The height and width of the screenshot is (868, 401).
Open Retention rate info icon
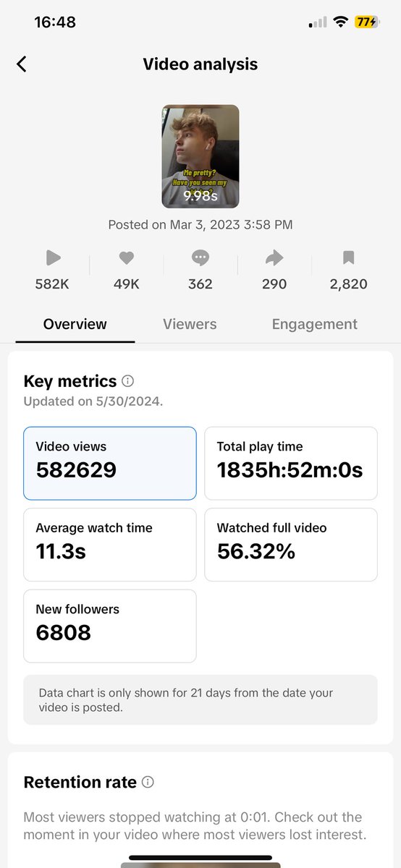pyautogui.click(x=148, y=782)
